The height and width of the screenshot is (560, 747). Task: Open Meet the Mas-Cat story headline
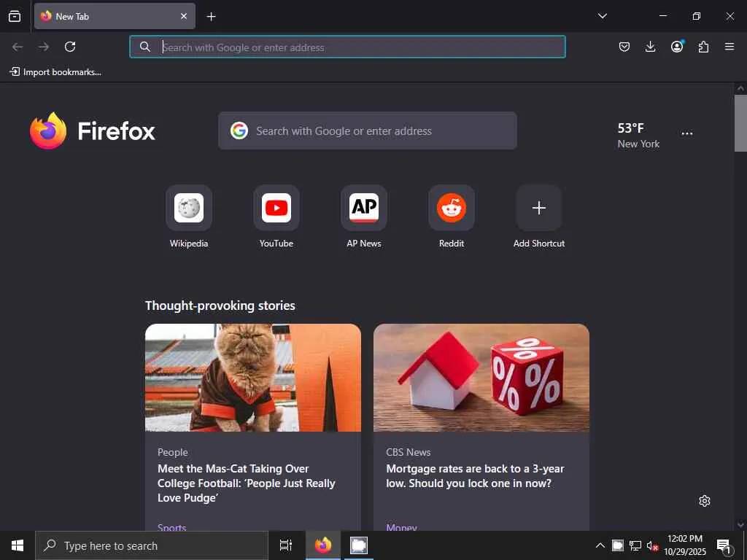coord(247,483)
